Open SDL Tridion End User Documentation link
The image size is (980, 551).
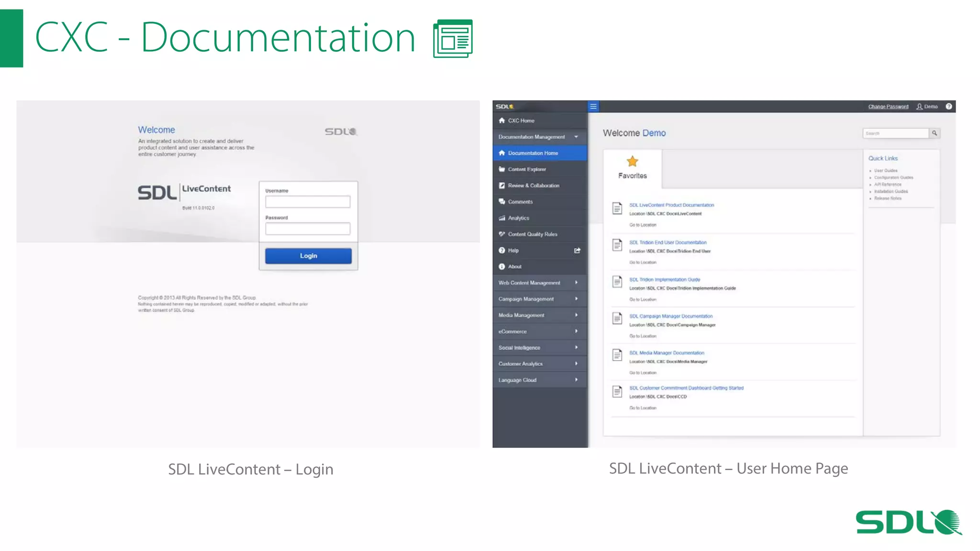(668, 242)
